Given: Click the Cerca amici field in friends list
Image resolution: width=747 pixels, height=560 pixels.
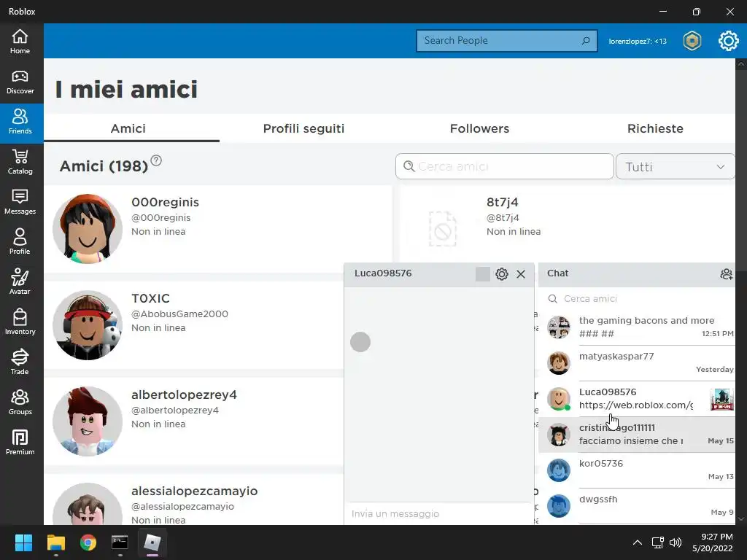Looking at the screenshot, I should (x=505, y=166).
